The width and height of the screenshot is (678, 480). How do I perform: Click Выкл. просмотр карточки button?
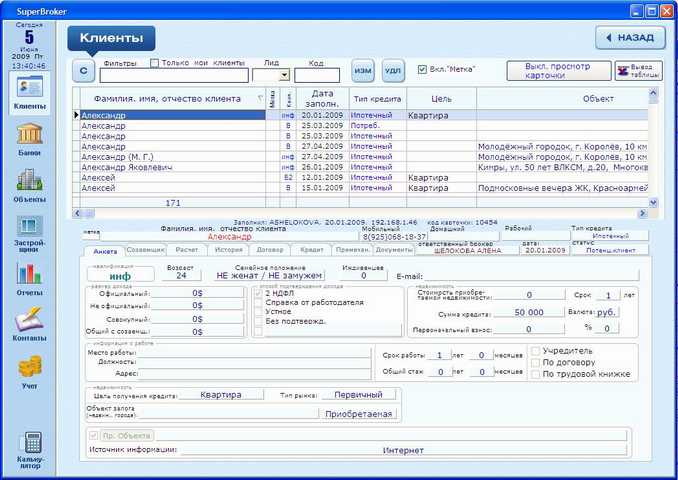tap(559, 71)
